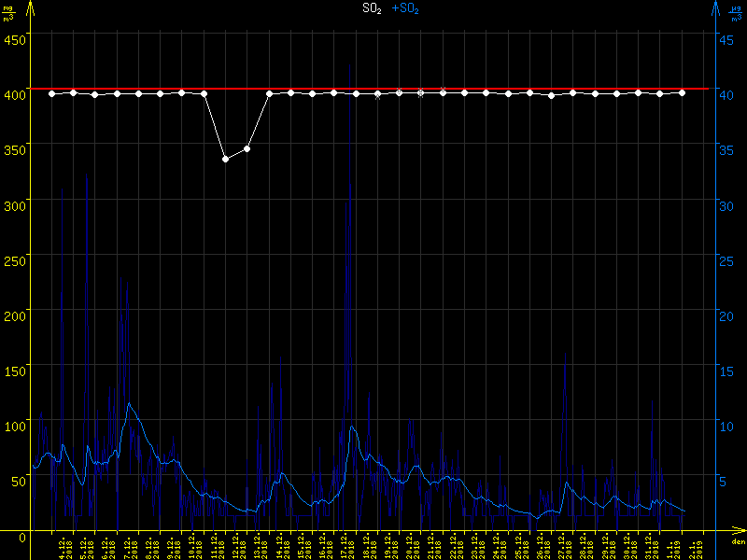The image size is (747, 560).
Task: Click the second white marker in the dip
Action: (247, 148)
